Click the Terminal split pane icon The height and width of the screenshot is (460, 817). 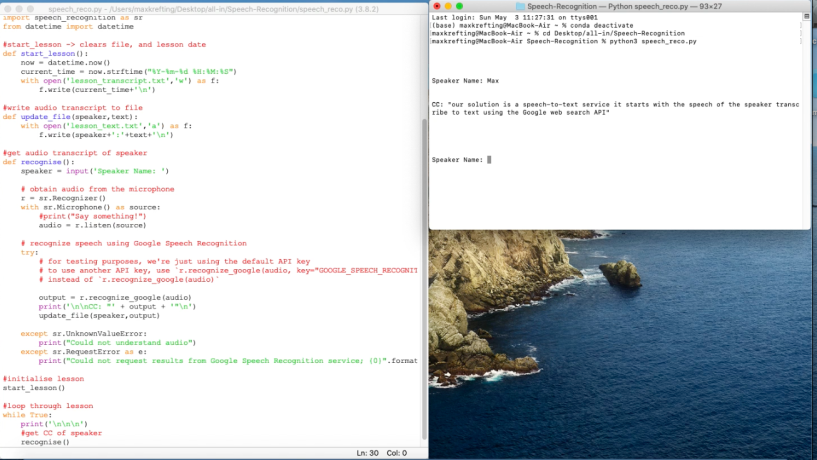click(x=806, y=17)
